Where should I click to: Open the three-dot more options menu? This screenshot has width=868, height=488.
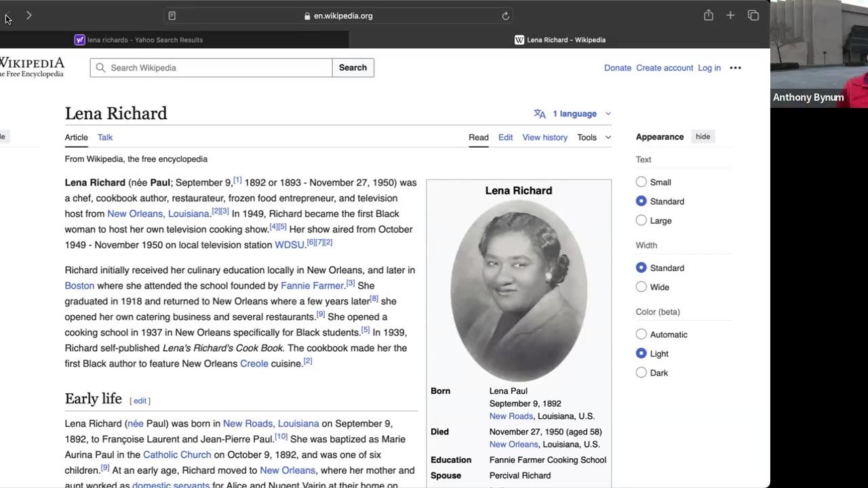[x=735, y=68]
